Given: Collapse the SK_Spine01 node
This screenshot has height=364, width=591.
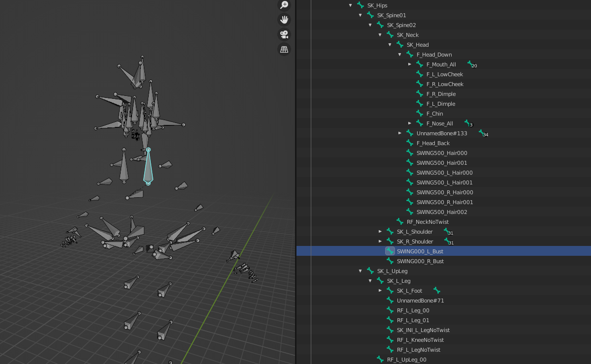Looking at the screenshot, I should [361, 15].
